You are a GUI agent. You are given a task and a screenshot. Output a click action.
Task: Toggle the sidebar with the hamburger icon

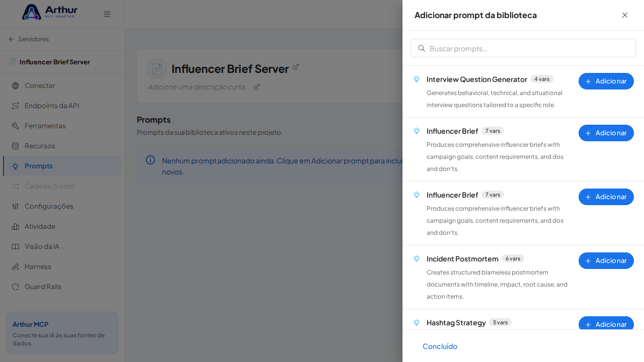coord(107,14)
